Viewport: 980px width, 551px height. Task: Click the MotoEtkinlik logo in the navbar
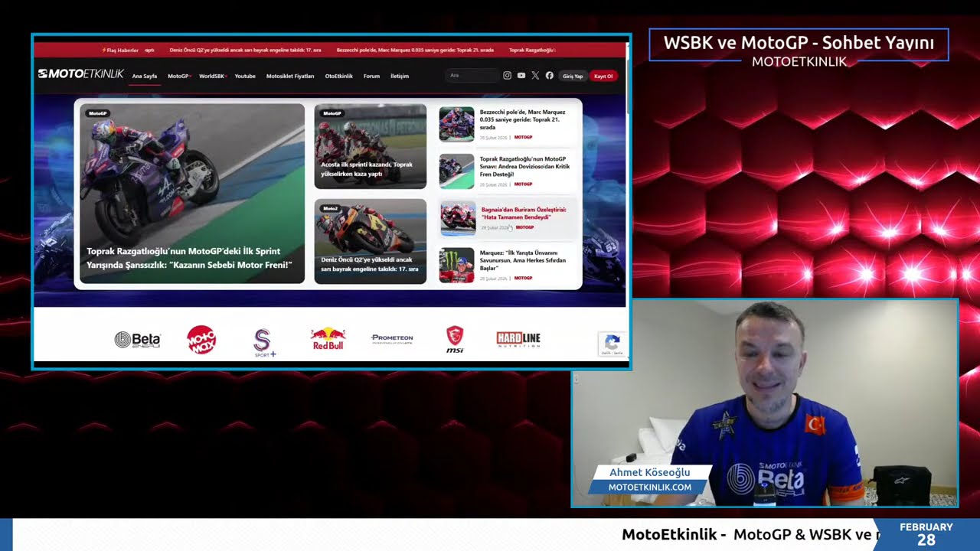(80, 74)
